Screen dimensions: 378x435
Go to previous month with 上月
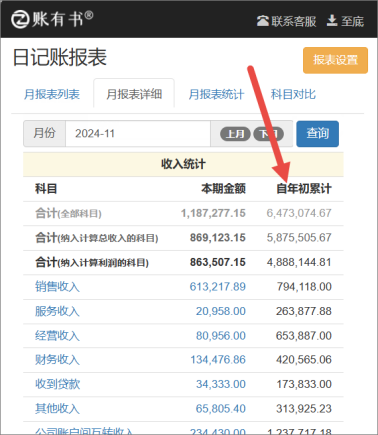tap(235, 134)
